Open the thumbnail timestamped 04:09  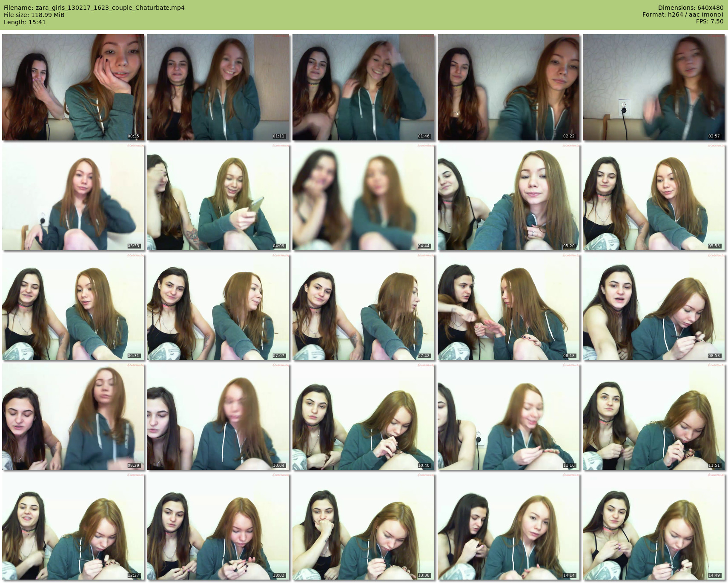point(218,197)
